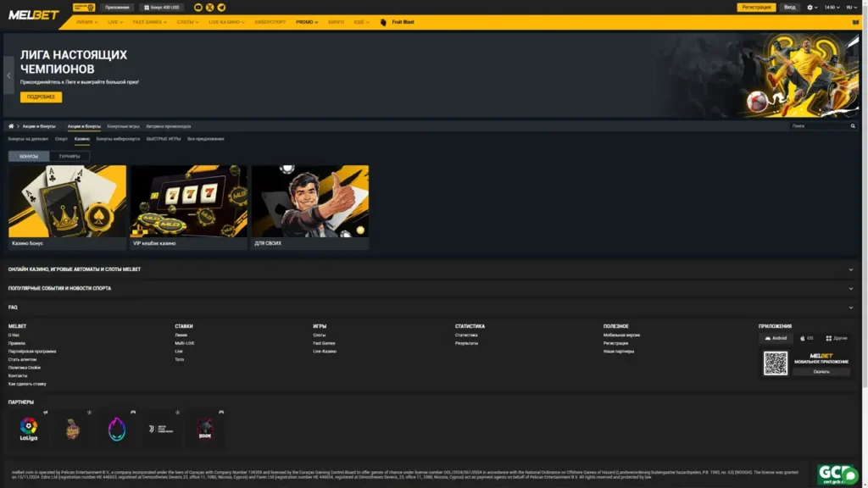Open the PROMO menu dropdown

(307, 22)
